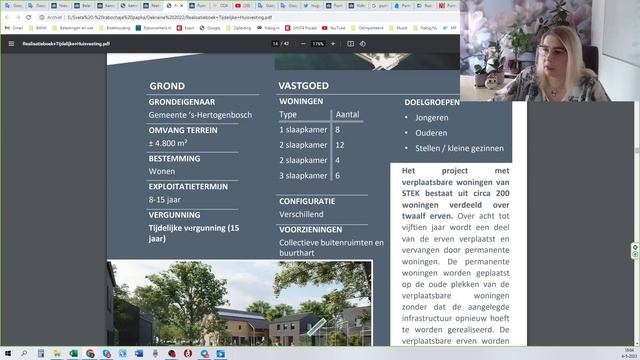The height and width of the screenshot is (360, 640).
Task: Click the GROND heading
Action: pyautogui.click(x=167, y=86)
